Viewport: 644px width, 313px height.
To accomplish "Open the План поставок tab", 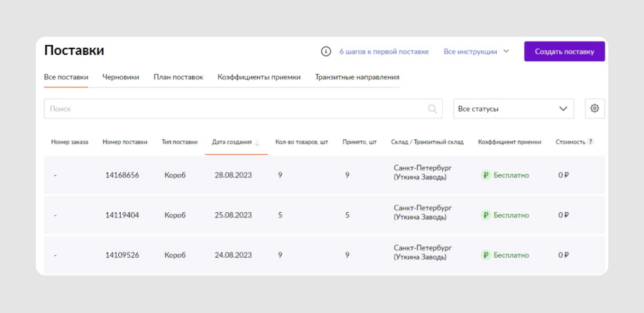I will point(178,77).
